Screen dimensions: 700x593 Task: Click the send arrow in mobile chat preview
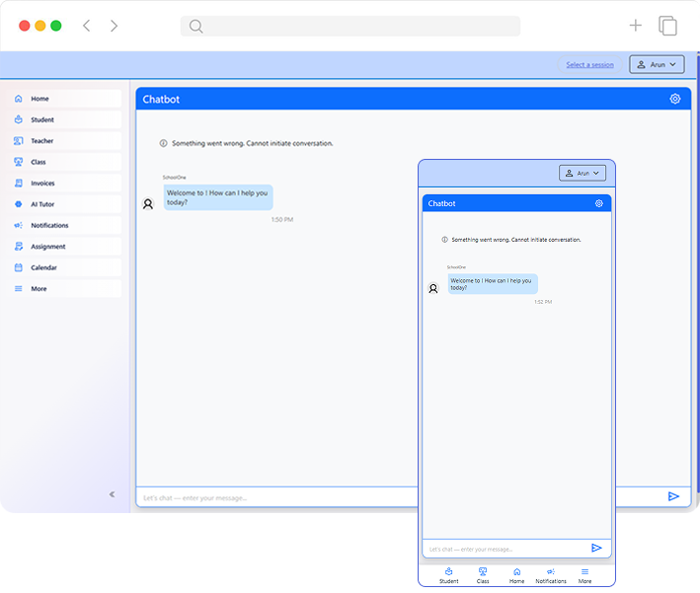tap(596, 548)
